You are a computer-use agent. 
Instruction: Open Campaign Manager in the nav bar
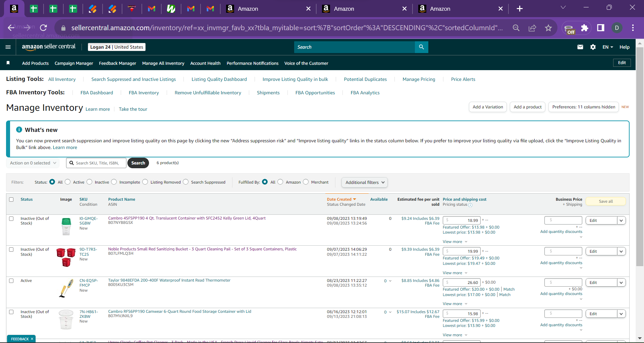74,63
